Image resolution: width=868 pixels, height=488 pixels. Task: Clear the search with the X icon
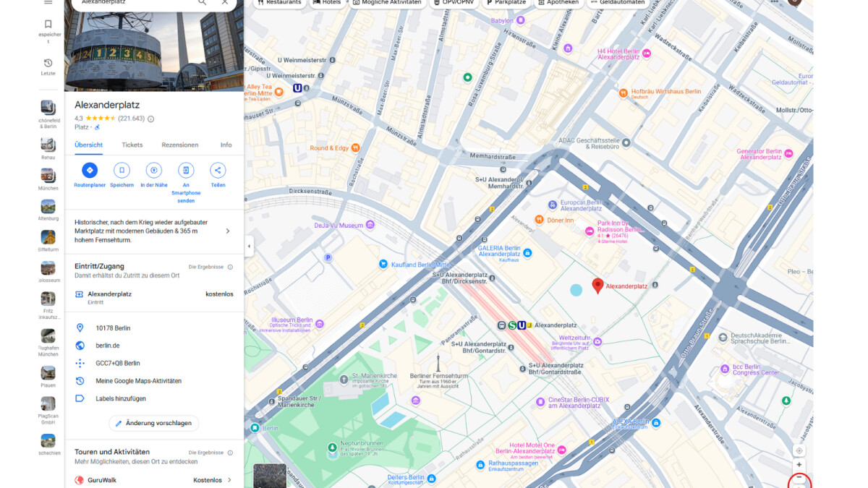coord(225,4)
